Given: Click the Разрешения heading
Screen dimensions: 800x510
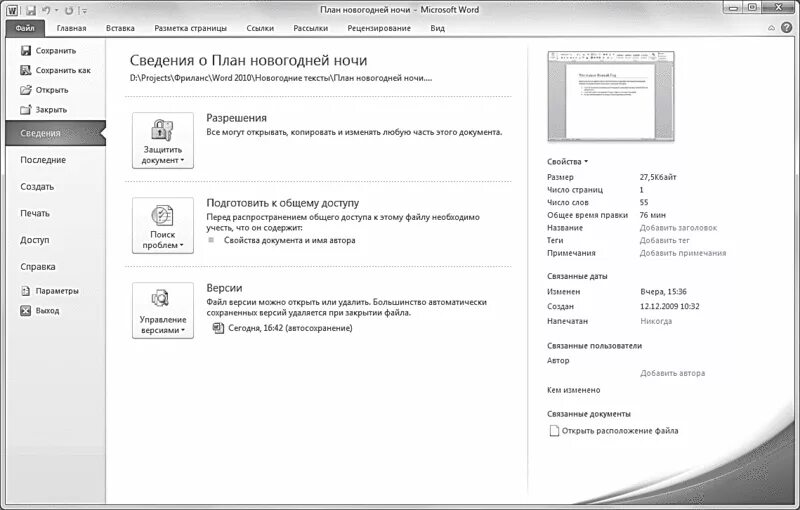Looking at the screenshot, I should (x=236, y=118).
